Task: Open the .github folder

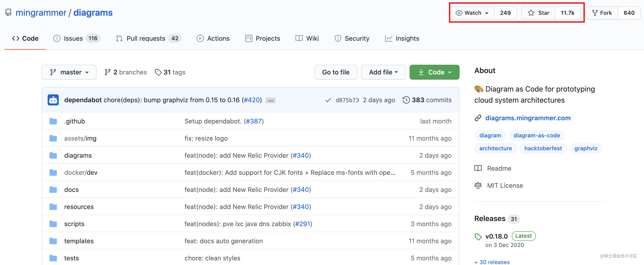Action: [x=74, y=121]
